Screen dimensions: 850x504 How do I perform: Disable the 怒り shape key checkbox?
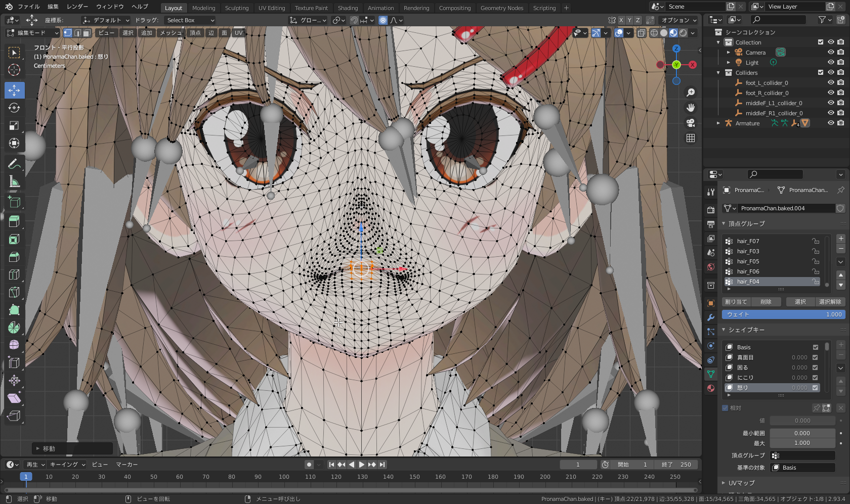coord(815,388)
